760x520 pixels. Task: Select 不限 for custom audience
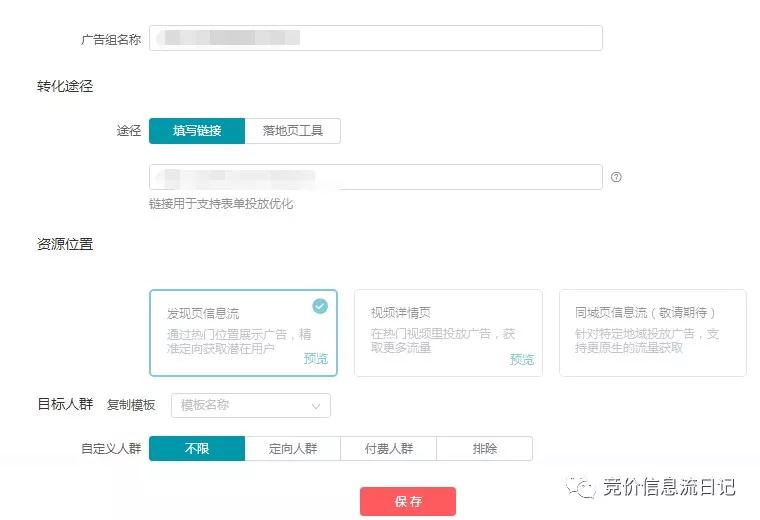pyautogui.click(x=197, y=449)
